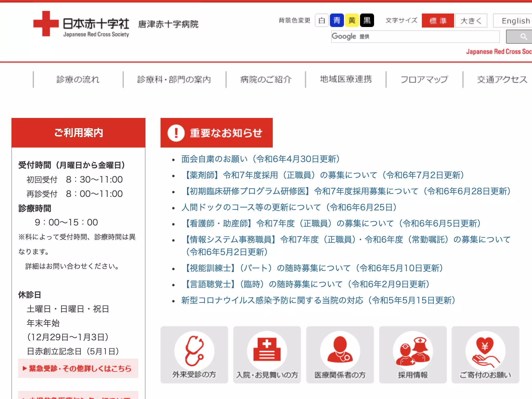This screenshot has height=399, width=532.
Task: Open the 地域医療連携 menu item
Action: coord(346,79)
